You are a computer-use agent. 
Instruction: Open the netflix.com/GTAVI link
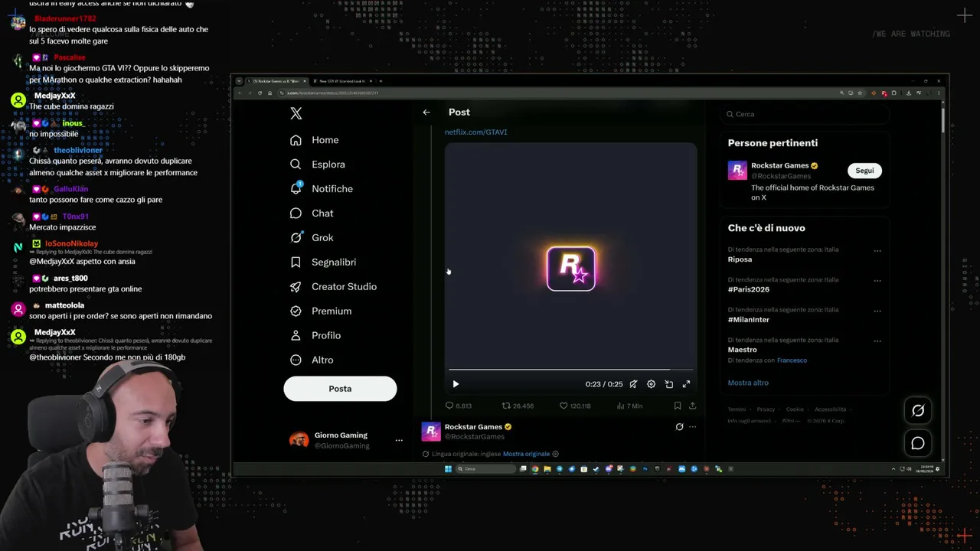pyautogui.click(x=475, y=132)
